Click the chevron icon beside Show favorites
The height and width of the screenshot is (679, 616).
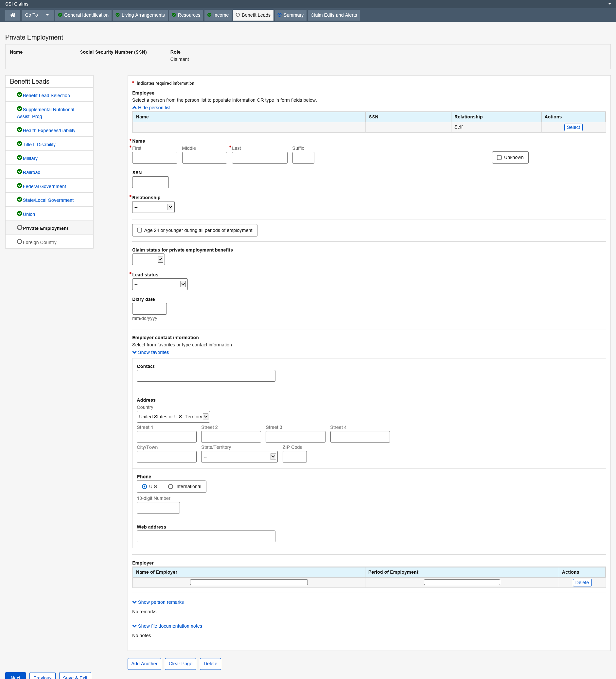[x=134, y=352]
